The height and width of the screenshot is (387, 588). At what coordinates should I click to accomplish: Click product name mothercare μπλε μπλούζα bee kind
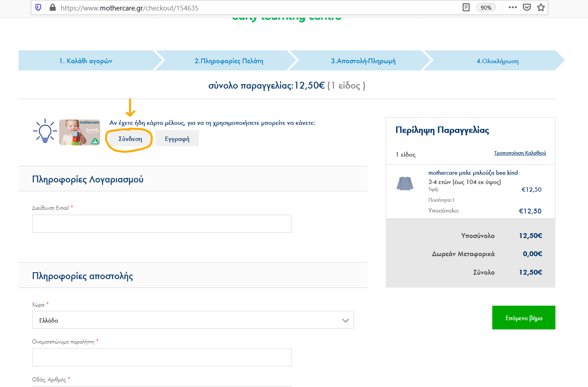pos(473,173)
